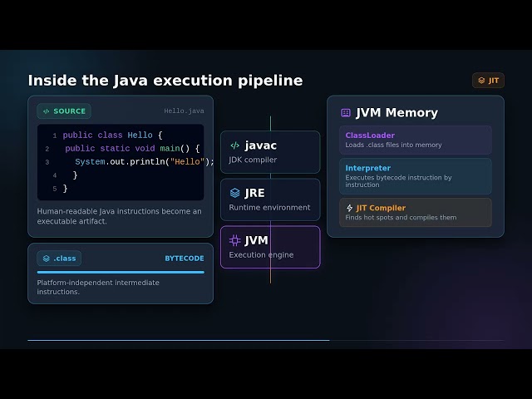Click code line 'public static void main() {'

[132, 148]
